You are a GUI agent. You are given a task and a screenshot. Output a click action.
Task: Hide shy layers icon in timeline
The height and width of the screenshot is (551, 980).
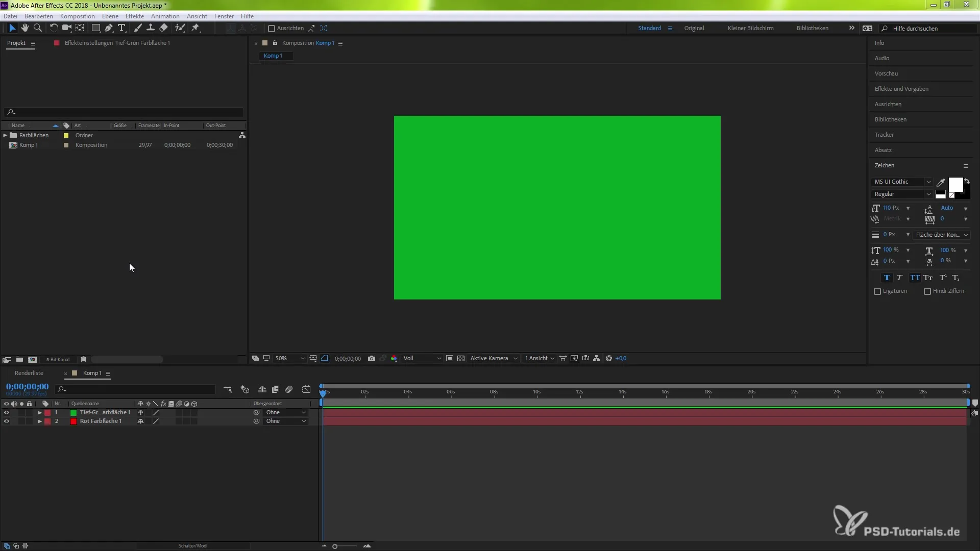(x=262, y=389)
